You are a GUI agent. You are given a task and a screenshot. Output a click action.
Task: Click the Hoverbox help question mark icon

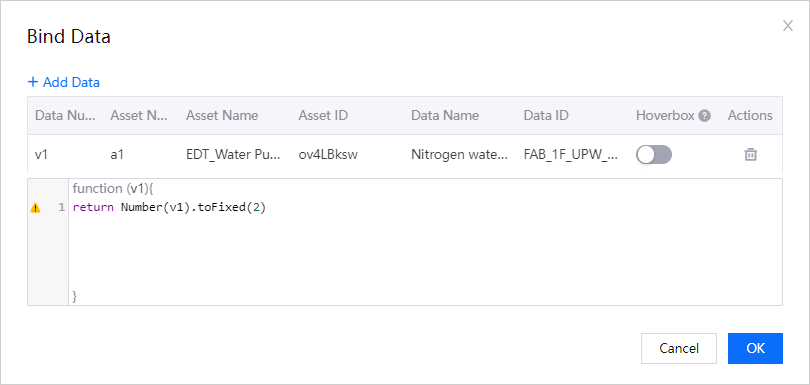(704, 116)
